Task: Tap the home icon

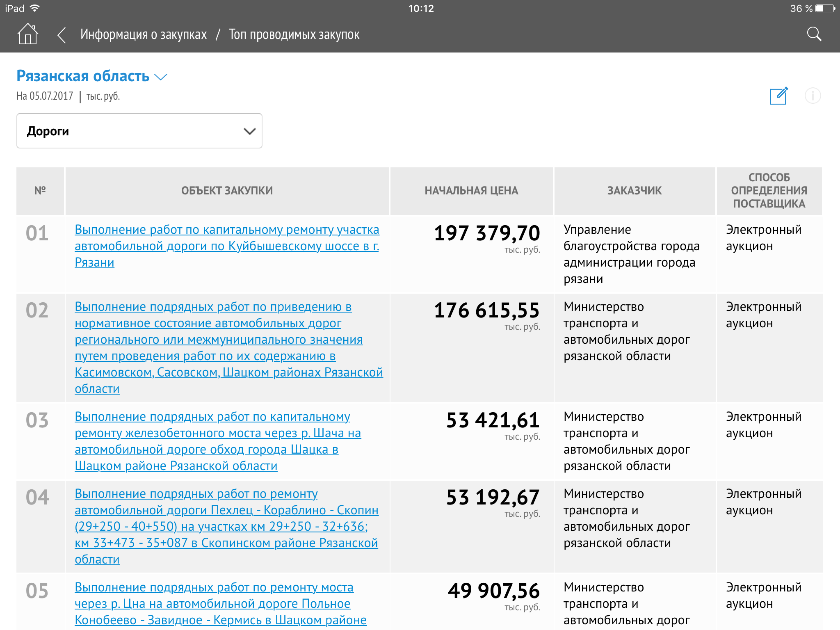Action: click(27, 34)
